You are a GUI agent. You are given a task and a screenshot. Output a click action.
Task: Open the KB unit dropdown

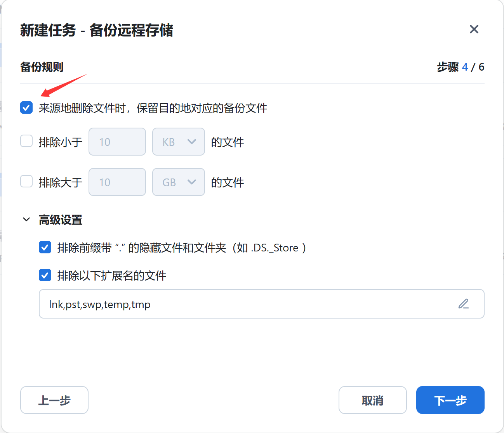coord(179,142)
